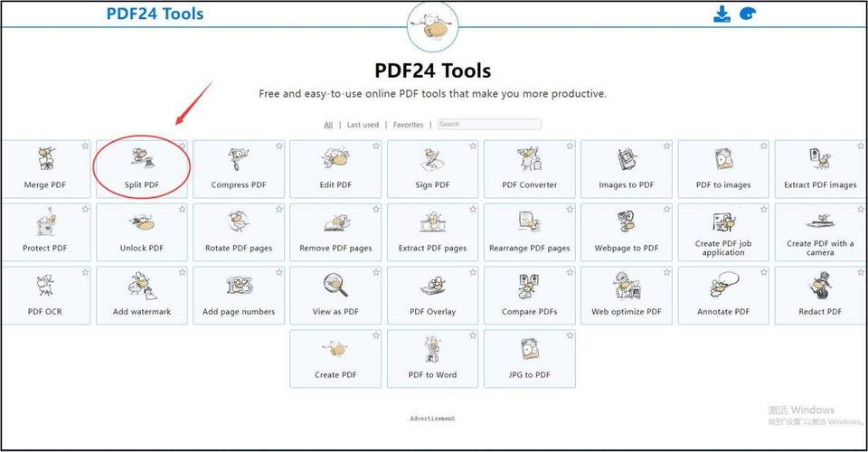Open the Edit PDF tool

335,169
